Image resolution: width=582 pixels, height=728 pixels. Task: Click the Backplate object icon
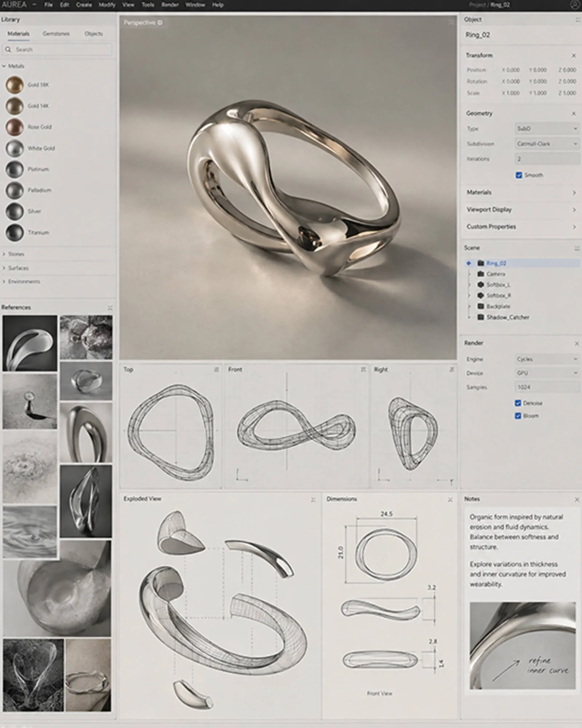tap(481, 306)
